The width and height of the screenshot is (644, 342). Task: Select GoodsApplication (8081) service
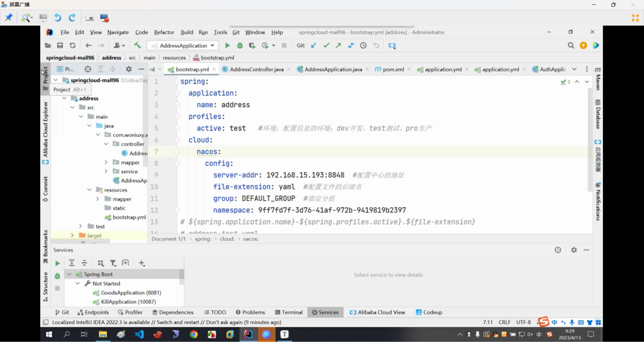(131, 293)
